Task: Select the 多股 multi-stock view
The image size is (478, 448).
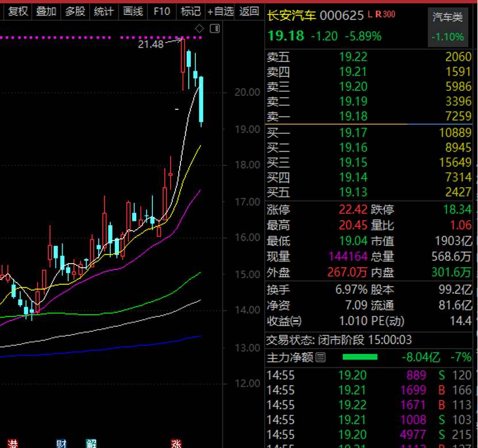Action: 75,11
